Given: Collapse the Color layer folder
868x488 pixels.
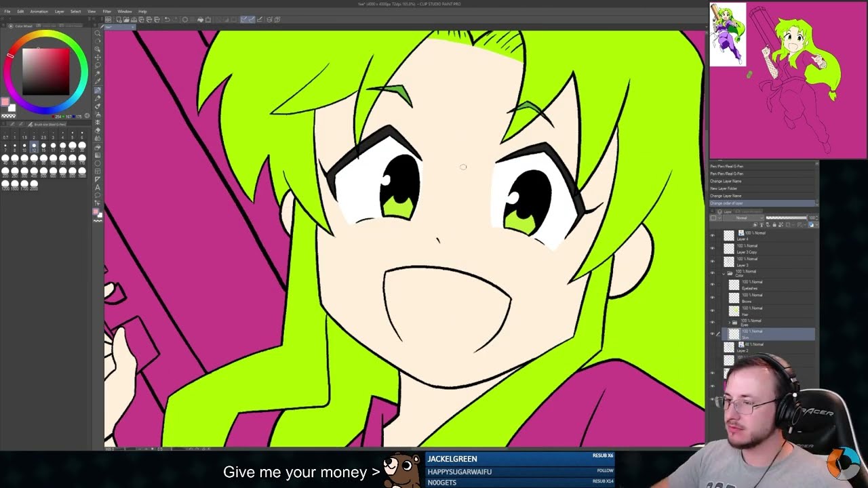Looking at the screenshot, I should point(724,273).
